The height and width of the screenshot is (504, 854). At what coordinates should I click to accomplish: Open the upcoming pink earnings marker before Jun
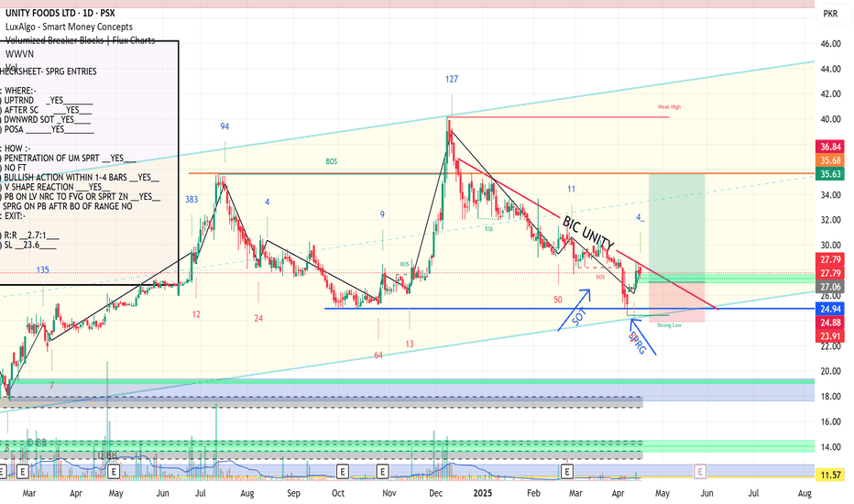pyautogui.click(x=700, y=471)
